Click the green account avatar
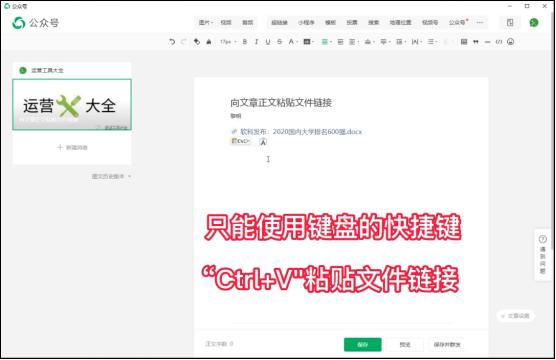The image size is (556, 360). (534, 23)
